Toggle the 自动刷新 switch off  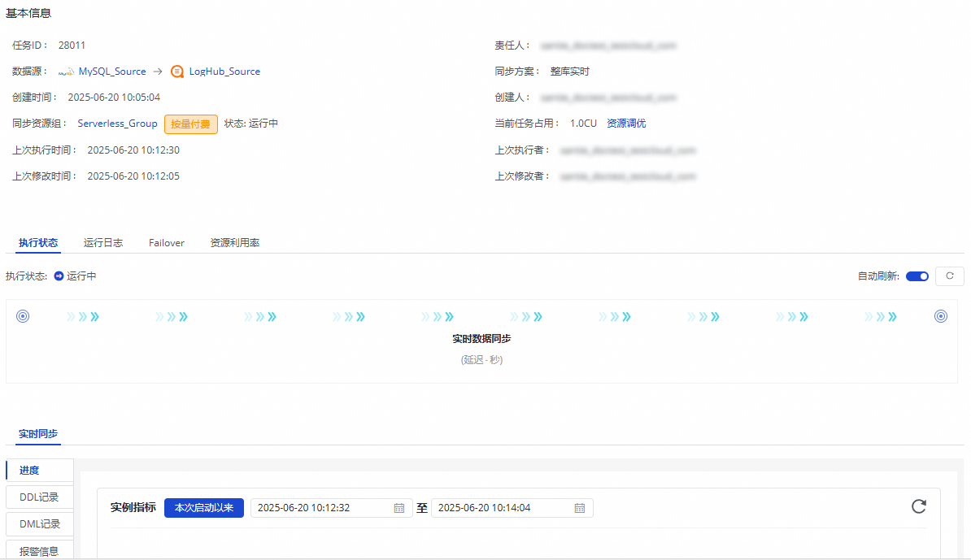pyautogui.click(x=917, y=276)
